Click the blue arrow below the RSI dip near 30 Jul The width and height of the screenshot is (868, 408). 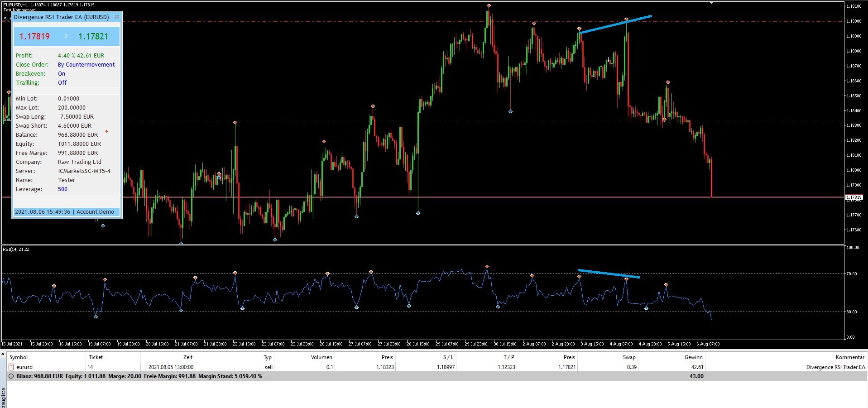tap(498, 307)
